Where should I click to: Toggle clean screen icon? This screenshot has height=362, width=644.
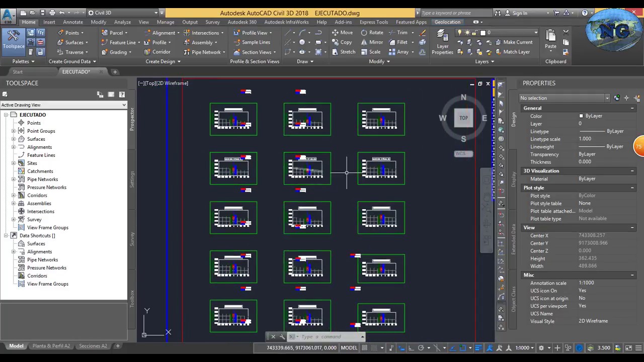coord(628,347)
